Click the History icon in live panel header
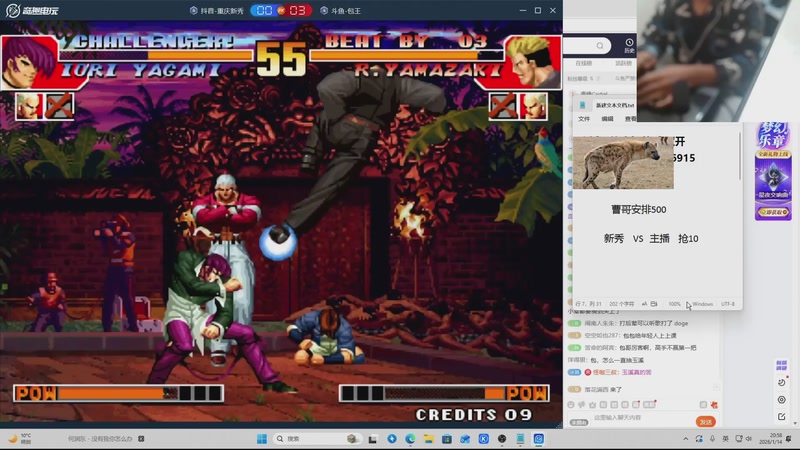Viewport: 800px width, 450px height. tap(629, 45)
